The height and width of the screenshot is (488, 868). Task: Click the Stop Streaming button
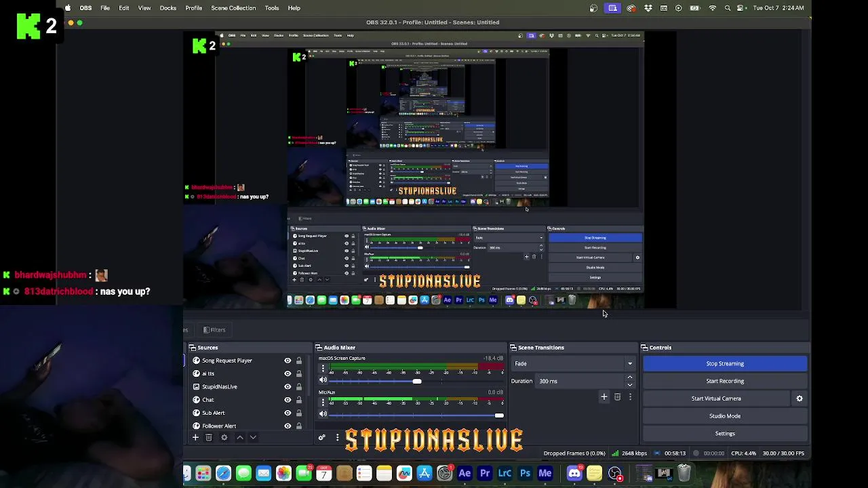(x=725, y=364)
